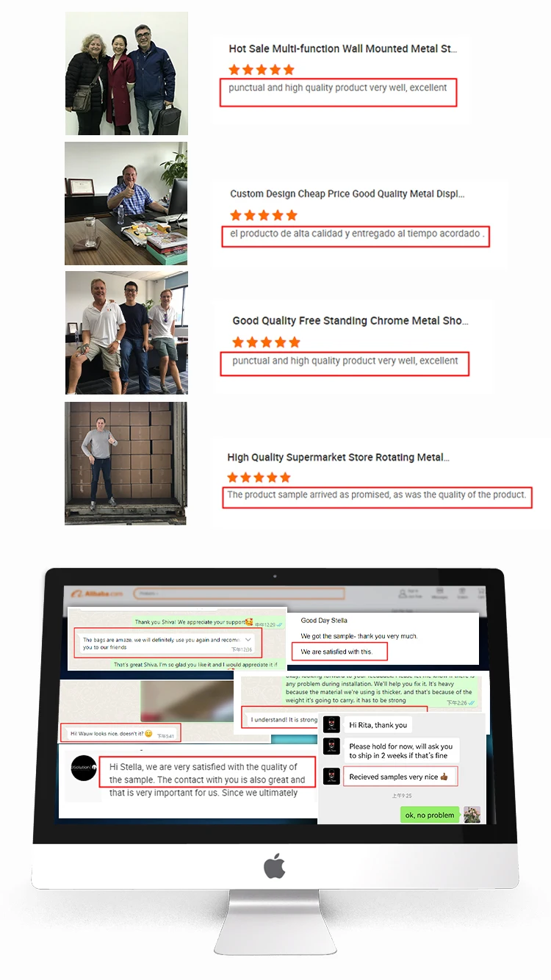Select the review 'The product sample arrived as promised'
Viewport: 551px width, 980px height.
click(x=377, y=497)
